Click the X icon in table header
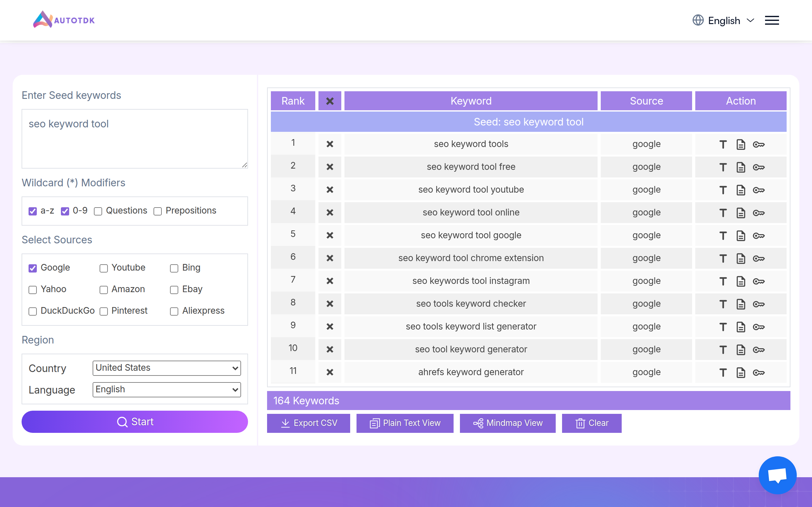 tap(330, 101)
